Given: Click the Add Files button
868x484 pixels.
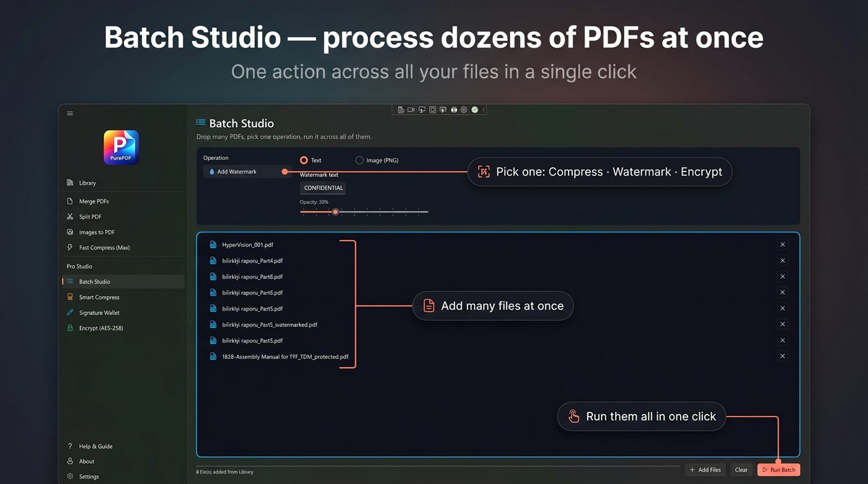Looking at the screenshot, I should pyautogui.click(x=706, y=470).
